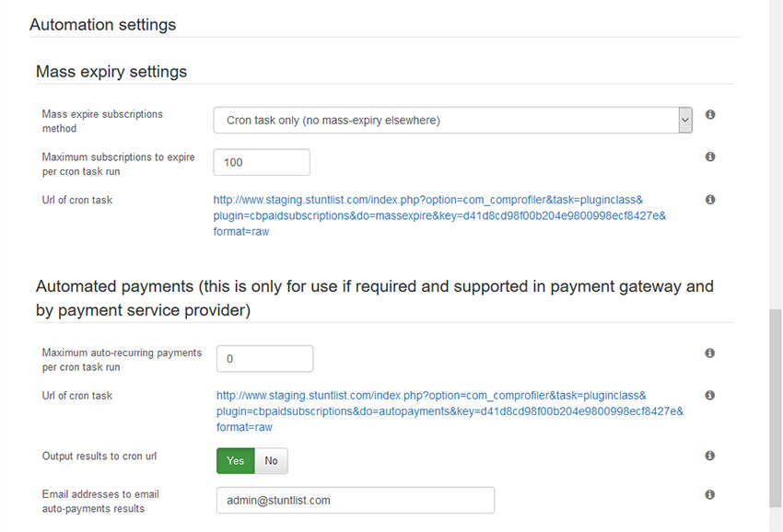The width and height of the screenshot is (783, 532).
Task: Set Output results to cron url to Yes
Action: click(235, 460)
